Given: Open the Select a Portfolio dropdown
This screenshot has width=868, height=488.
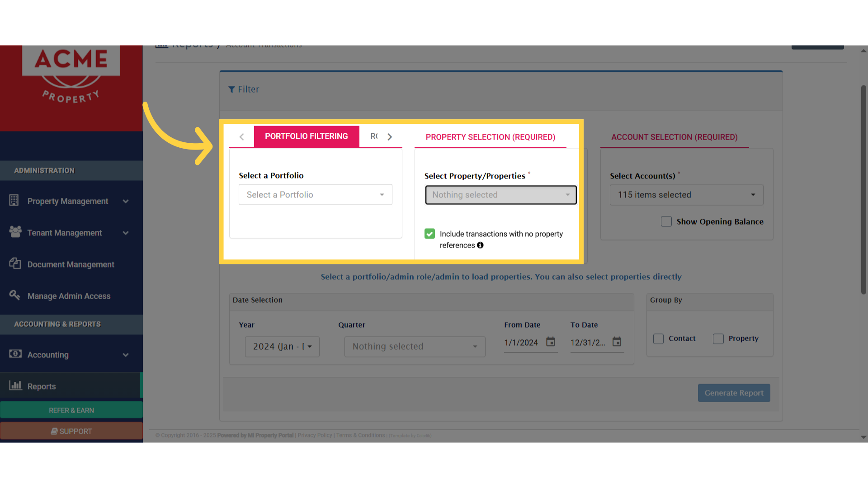Looking at the screenshot, I should tap(315, 195).
